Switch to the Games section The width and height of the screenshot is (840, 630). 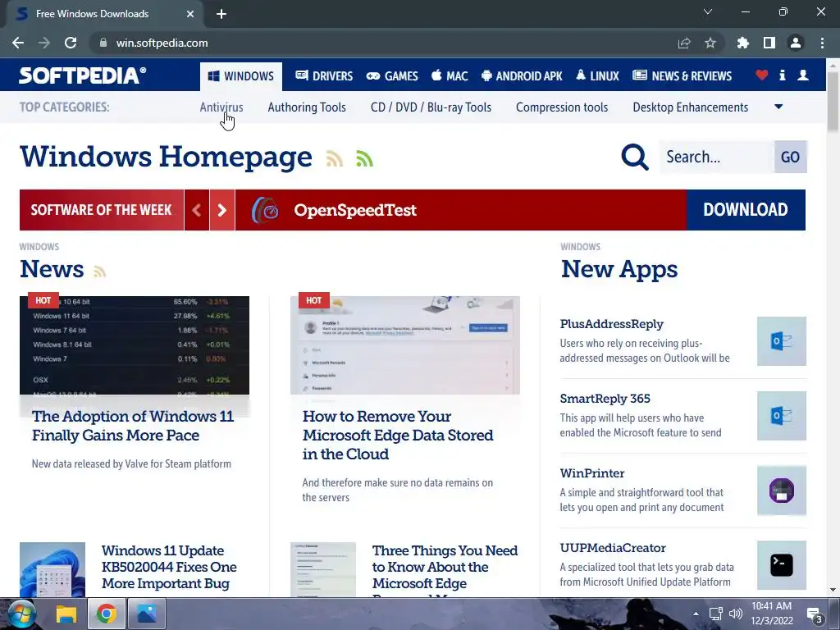(392, 76)
